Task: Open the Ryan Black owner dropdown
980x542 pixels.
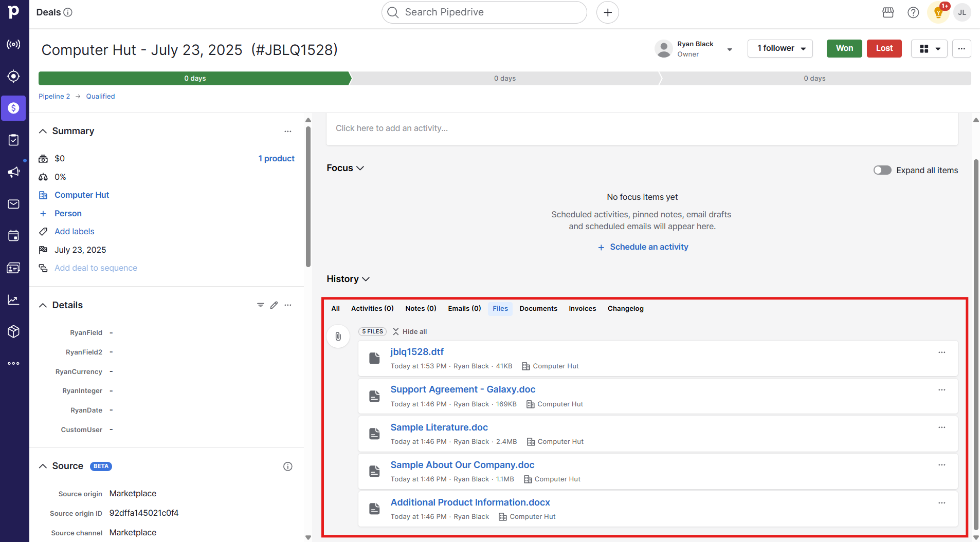Action: pyautogui.click(x=729, y=49)
